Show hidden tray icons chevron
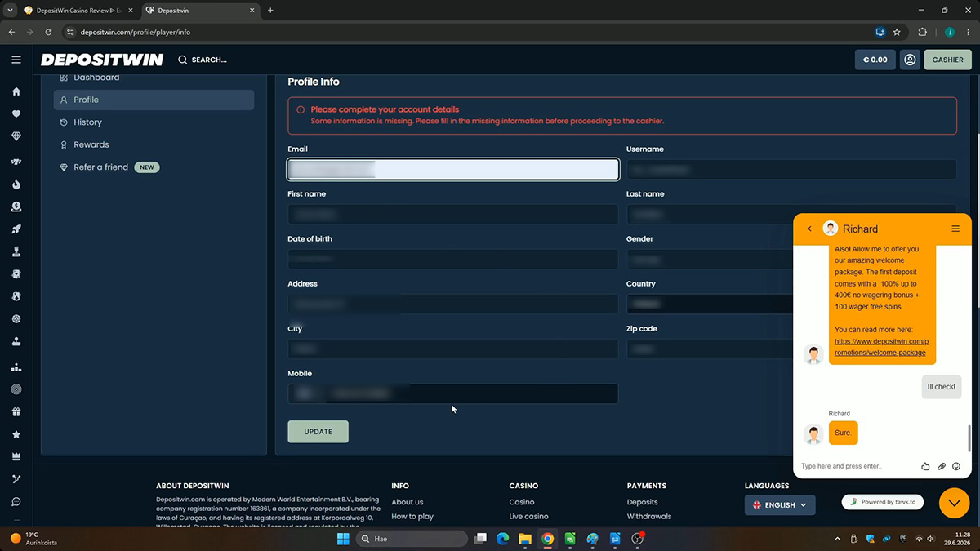This screenshot has height=551, width=980. click(x=837, y=539)
